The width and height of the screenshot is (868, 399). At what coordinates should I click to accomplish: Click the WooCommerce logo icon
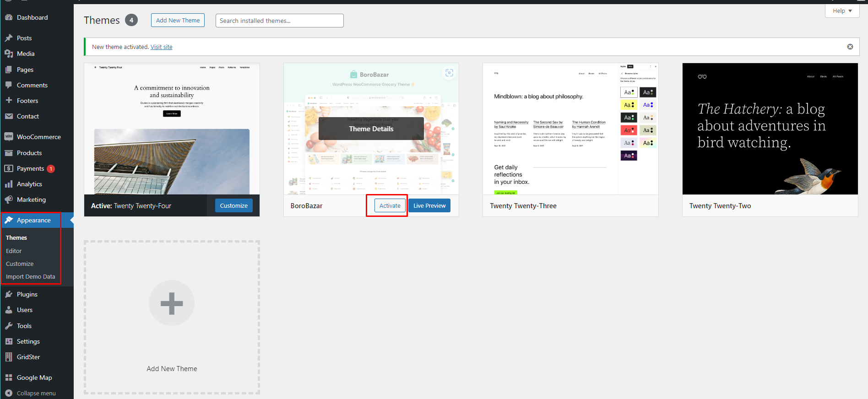click(9, 136)
